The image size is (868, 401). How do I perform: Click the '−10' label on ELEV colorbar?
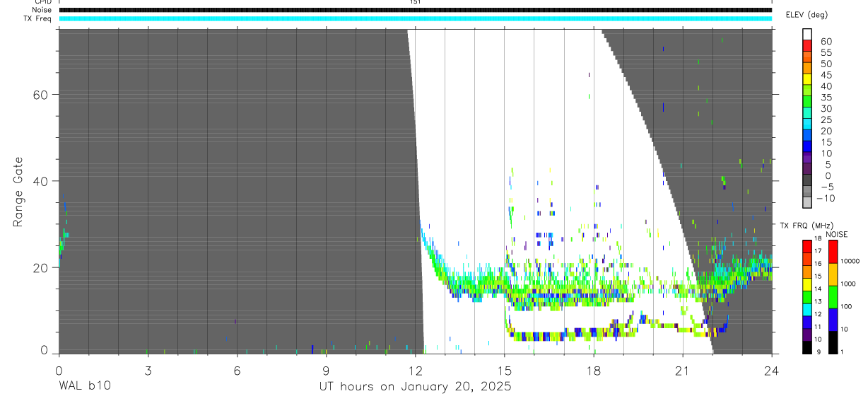point(824,198)
